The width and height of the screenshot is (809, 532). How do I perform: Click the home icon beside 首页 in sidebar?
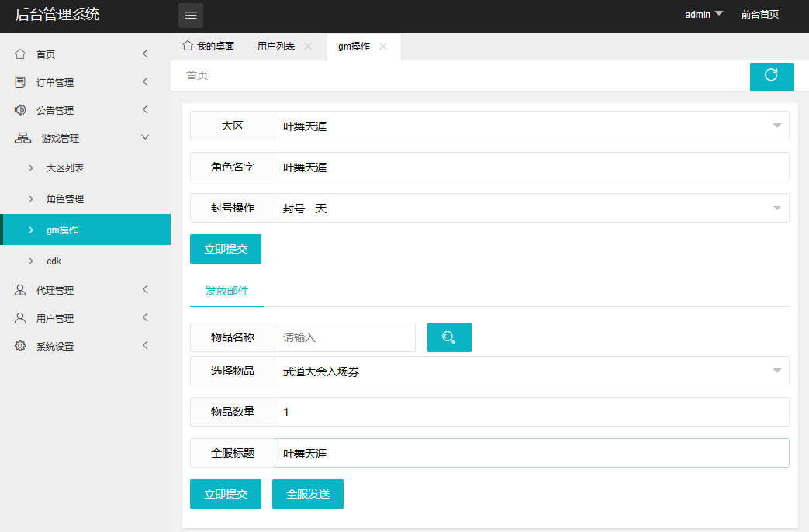[20, 54]
